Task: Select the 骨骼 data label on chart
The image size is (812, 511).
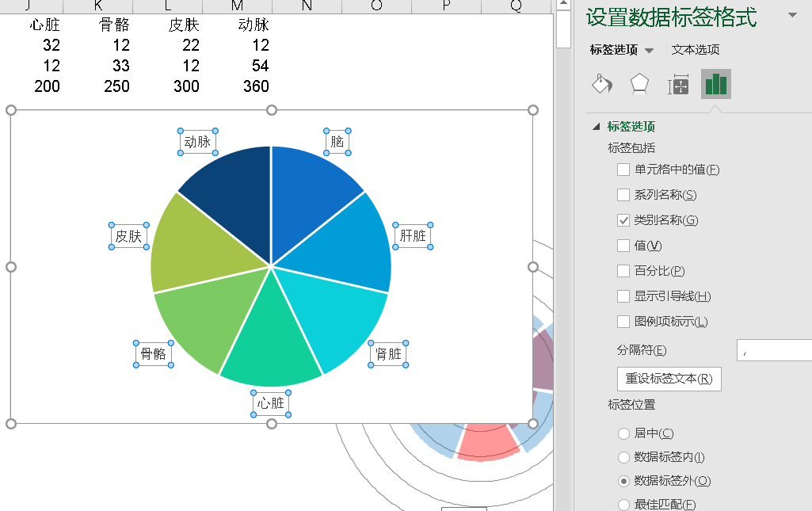Action: point(153,354)
